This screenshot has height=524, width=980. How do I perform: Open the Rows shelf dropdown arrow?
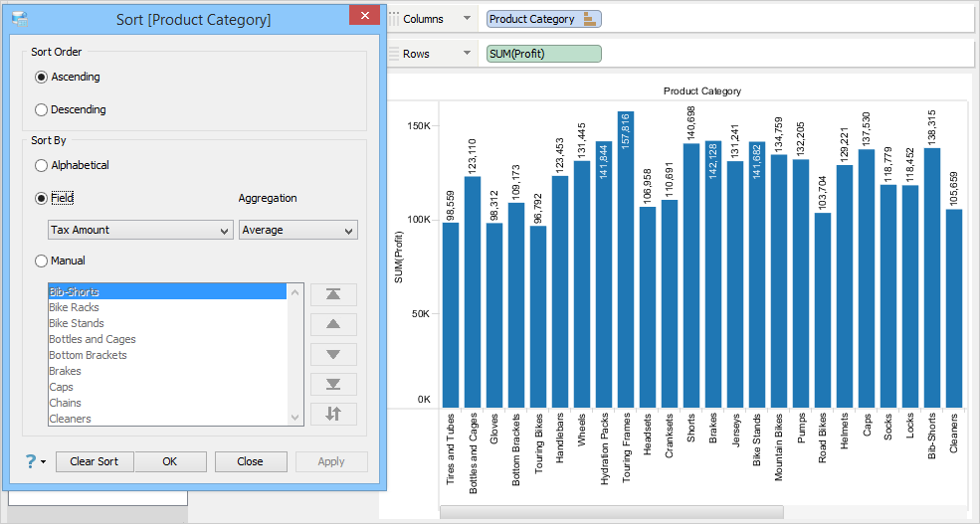click(x=467, y=54)
